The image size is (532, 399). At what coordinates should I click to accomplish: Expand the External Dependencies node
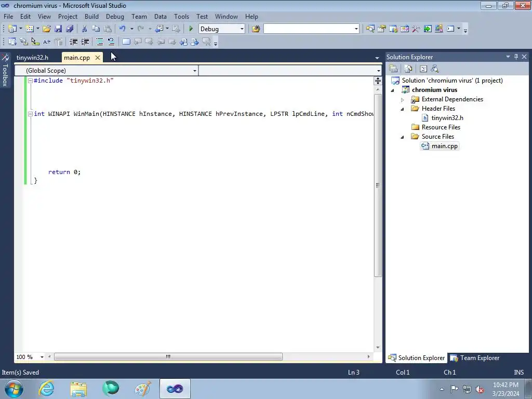click(x=403, y=100)
